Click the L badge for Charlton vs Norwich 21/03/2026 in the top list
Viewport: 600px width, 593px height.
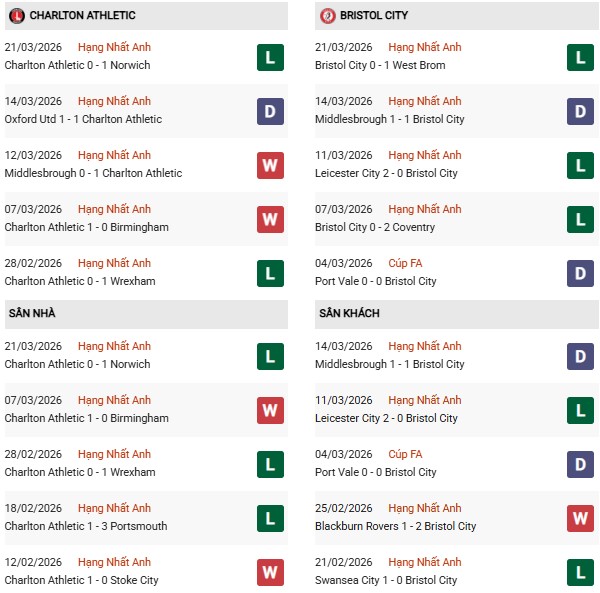(x=270, y=57)
